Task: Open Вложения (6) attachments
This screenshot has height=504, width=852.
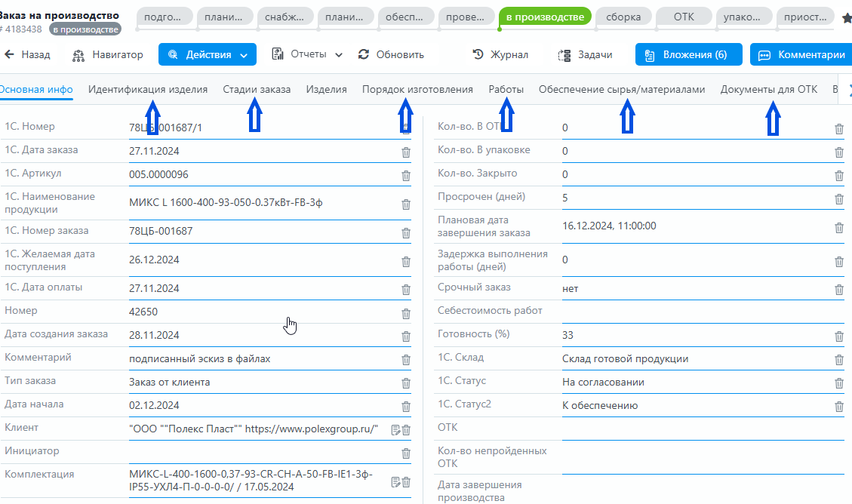Action: (x=688, y=55)
